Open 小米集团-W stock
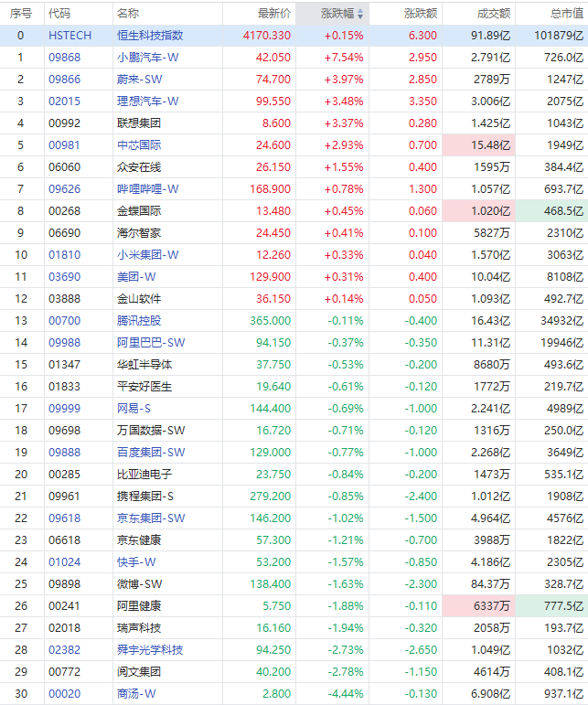The image size is (588, 705). [x=147, y=255]
